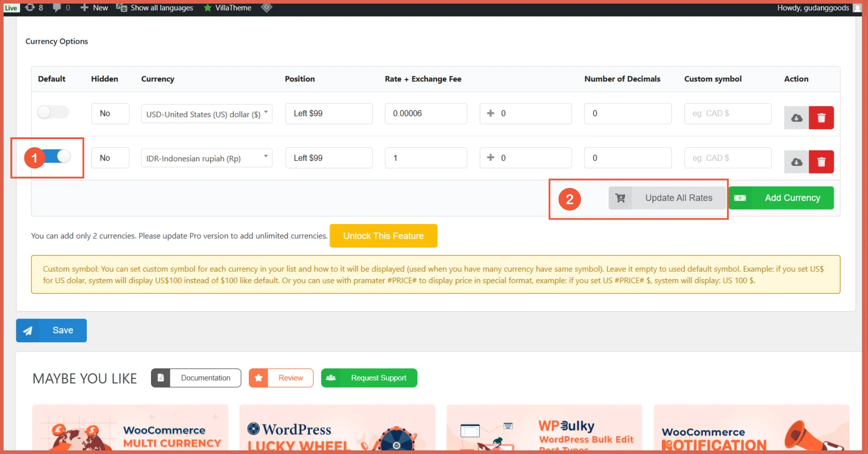Click the diamond icon in the admin bar

coord(266,8)
